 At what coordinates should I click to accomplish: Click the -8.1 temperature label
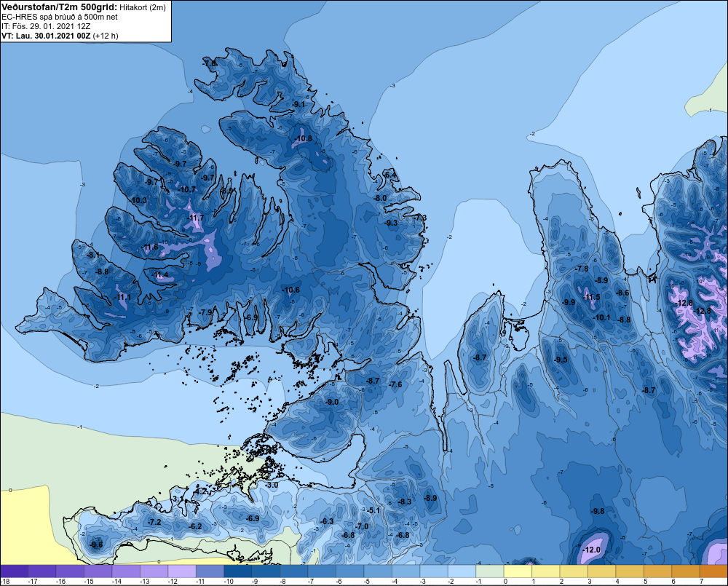(x=93, y=255)
